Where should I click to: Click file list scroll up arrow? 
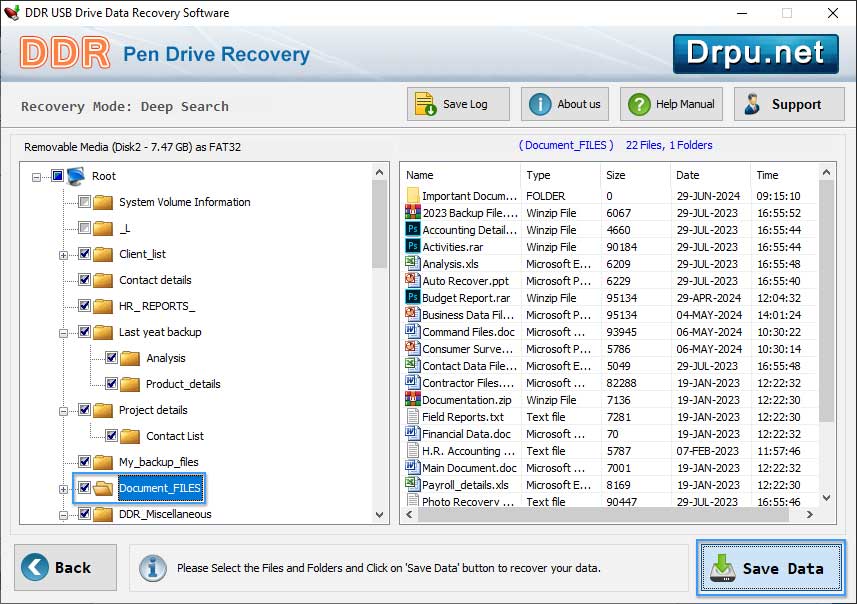[826, 172]
